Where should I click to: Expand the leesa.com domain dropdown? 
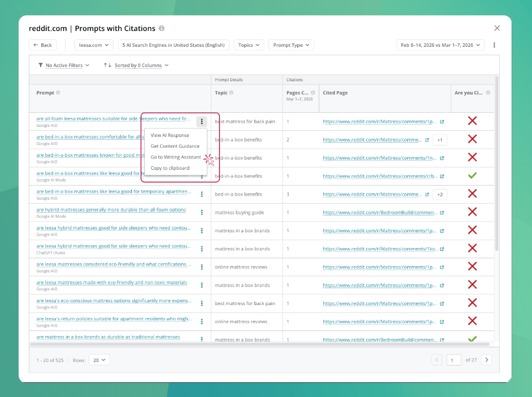[x=94, y=45]
